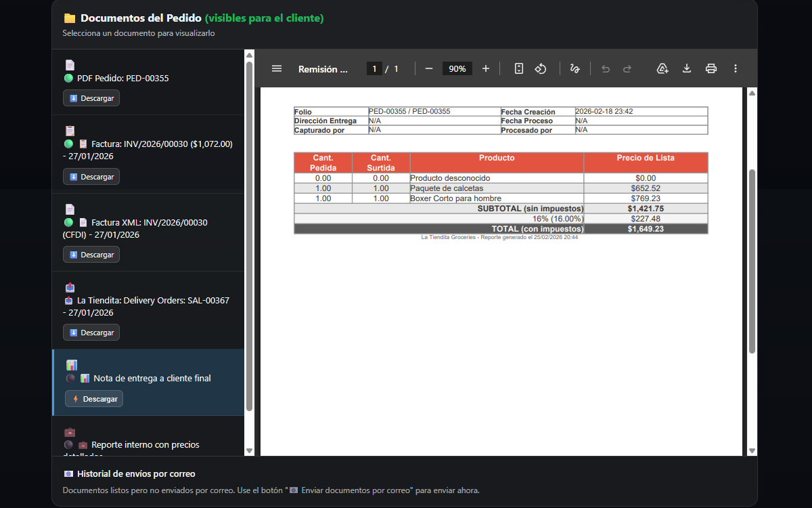Zoom in the PDF document

click(485, 68)
